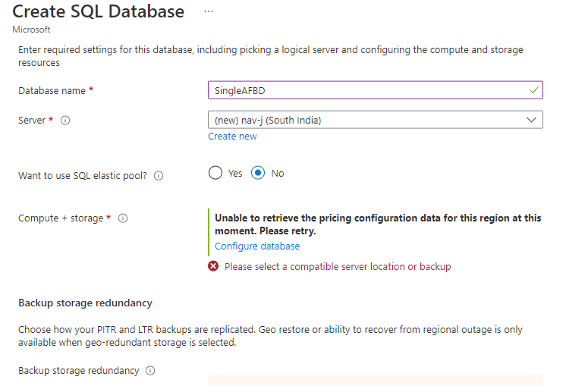This screenshot has height=386, width=588.
Task: Click the Server info icon
Action: (x=65, y=121)
